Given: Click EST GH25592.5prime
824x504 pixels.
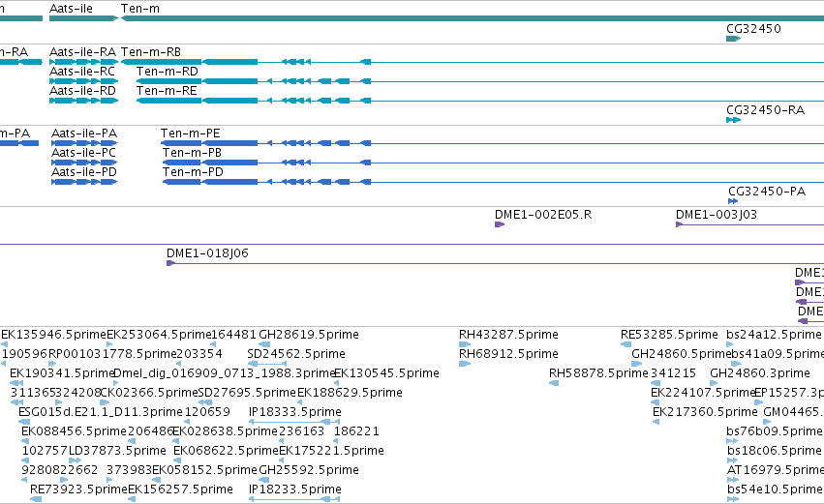Looking at the screenshot, I should tap(309, 471).
